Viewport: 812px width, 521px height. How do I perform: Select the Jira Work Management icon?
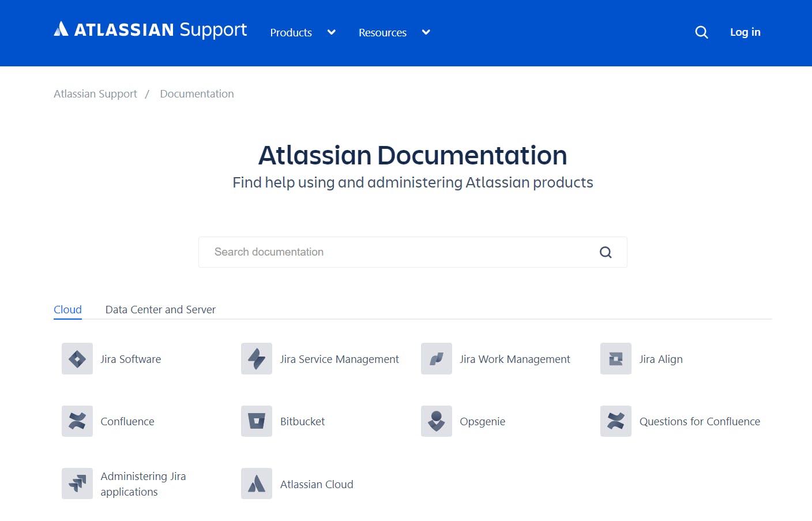click(437, 359)
